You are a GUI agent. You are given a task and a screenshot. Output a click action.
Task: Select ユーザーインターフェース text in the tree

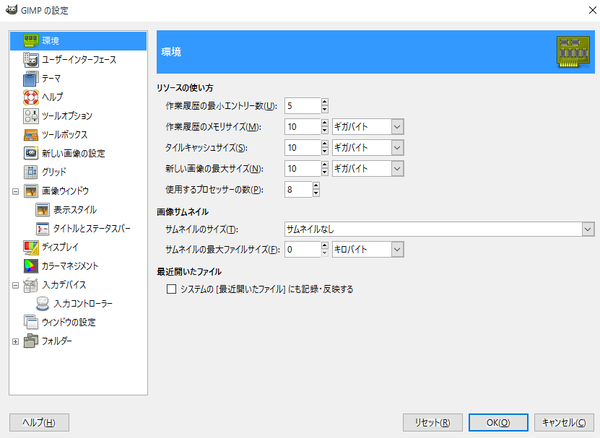point(79,60)
